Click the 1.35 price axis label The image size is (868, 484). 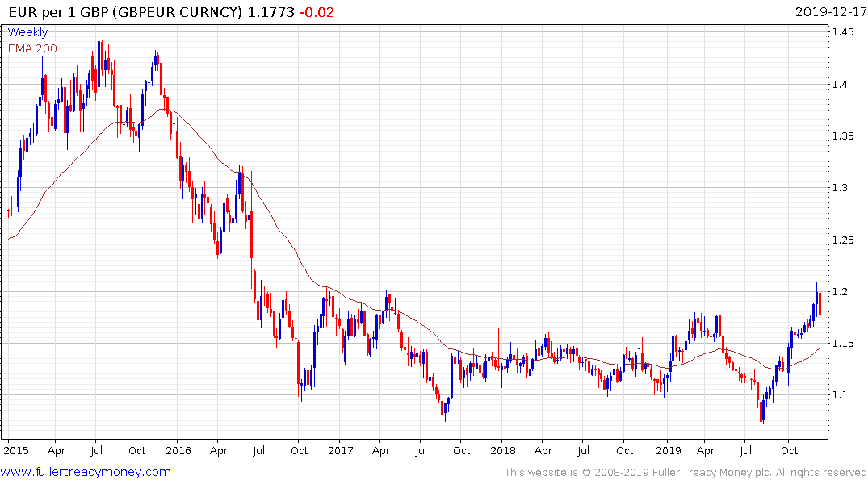(843, 136)
